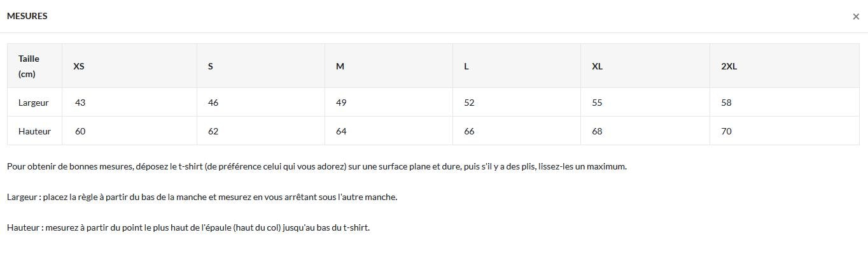Click the XS width value 43

[80, 103]
